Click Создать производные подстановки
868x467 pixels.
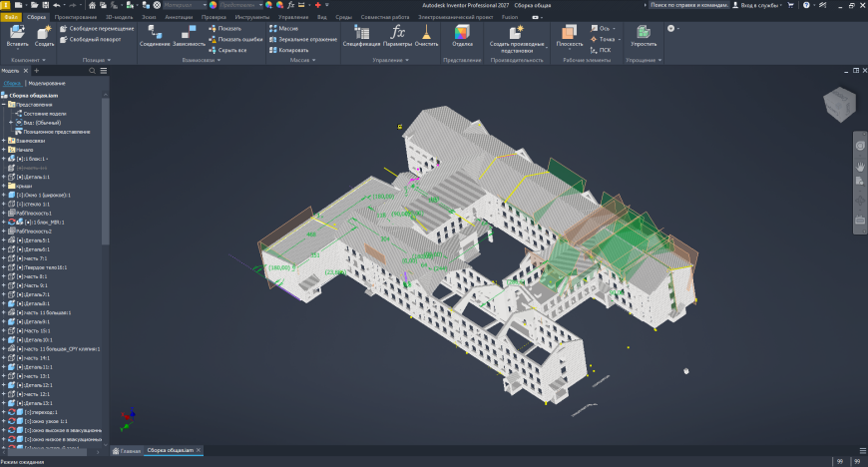517,39
